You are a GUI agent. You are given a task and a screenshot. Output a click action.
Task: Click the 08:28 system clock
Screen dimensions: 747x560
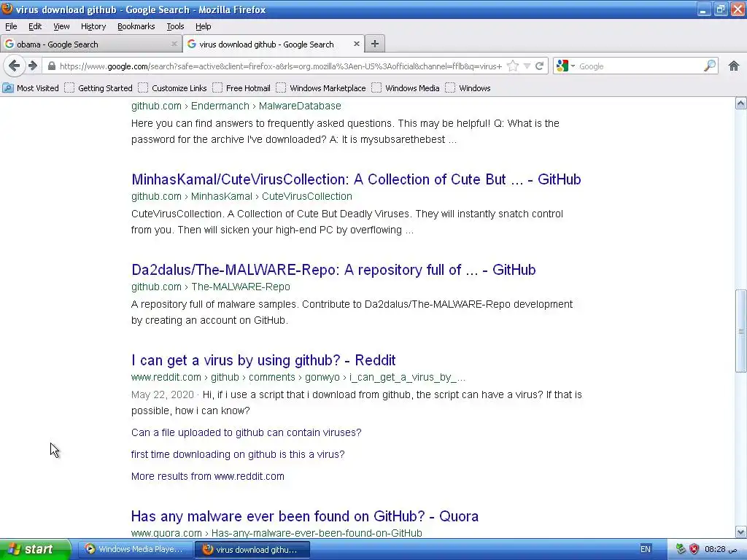tap(720, 550)
